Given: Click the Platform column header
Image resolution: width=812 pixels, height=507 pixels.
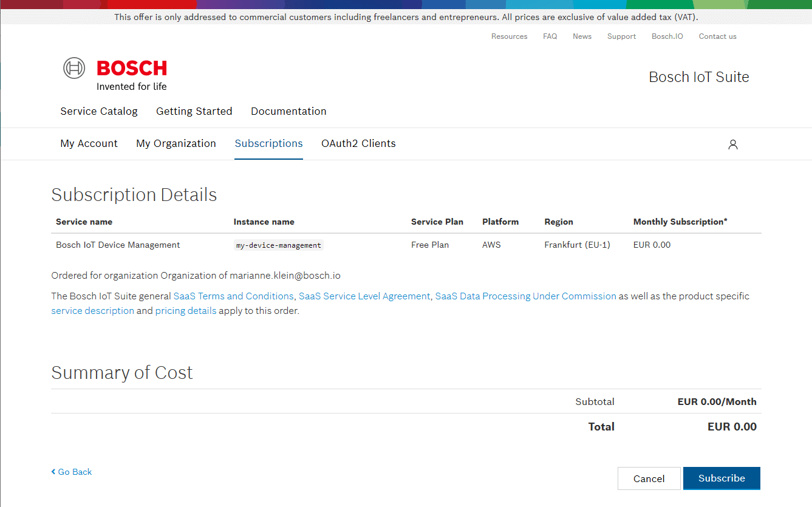Looking at the screenshot, I should coord(500,222).
